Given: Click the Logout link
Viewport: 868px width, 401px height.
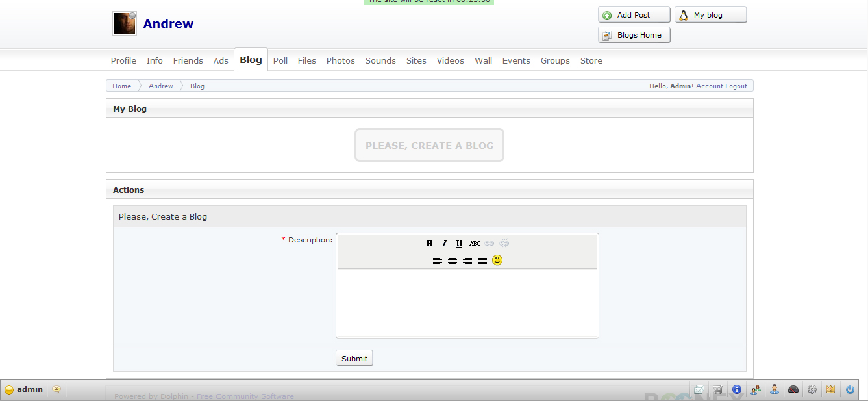Looking at the screenshot, I should coord(736,86).
